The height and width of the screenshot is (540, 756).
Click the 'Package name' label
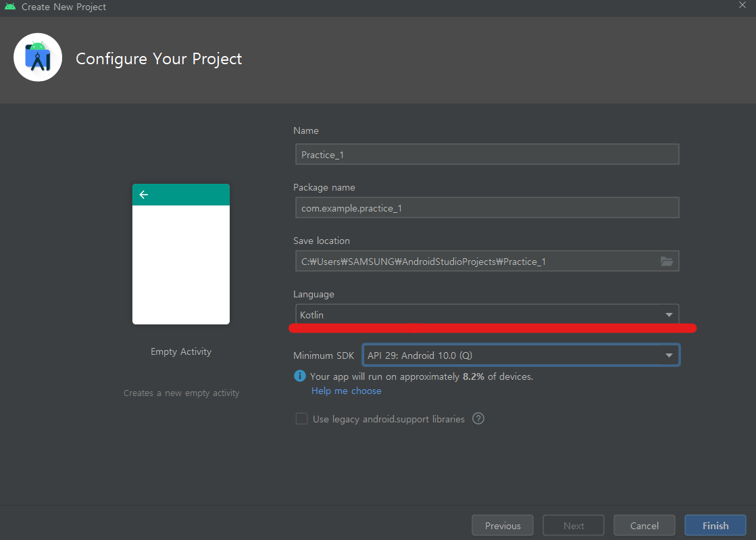coord(324,187)
